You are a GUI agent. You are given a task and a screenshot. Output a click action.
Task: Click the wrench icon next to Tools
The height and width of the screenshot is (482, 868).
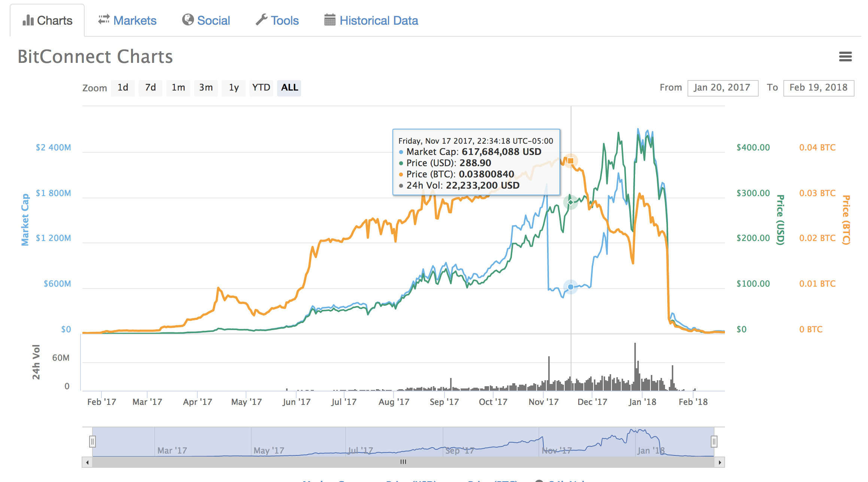tap(263, 20)
